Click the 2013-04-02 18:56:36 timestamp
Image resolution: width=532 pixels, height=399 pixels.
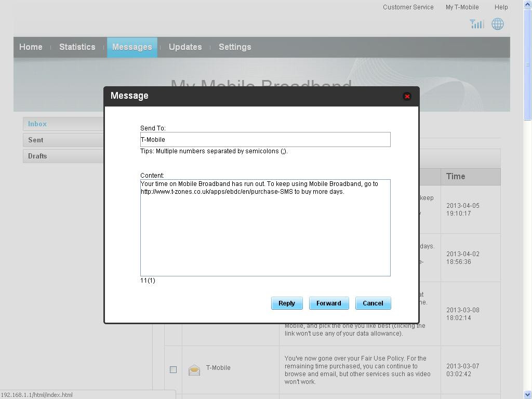pyautogui.click(x=463, y=258)
